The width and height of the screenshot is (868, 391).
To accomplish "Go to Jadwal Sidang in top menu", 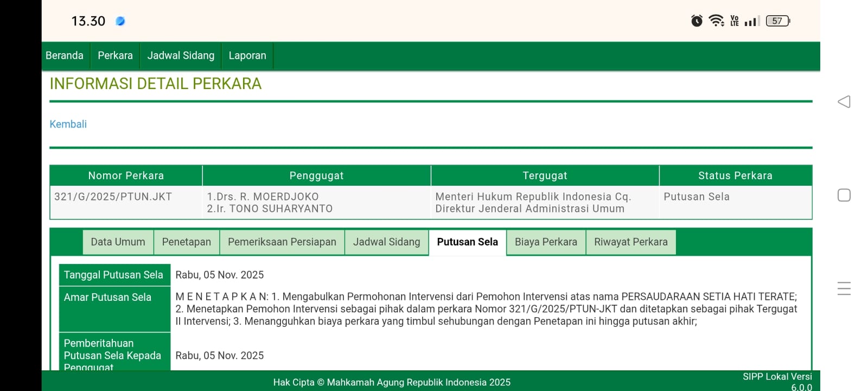I will point(181,55).
